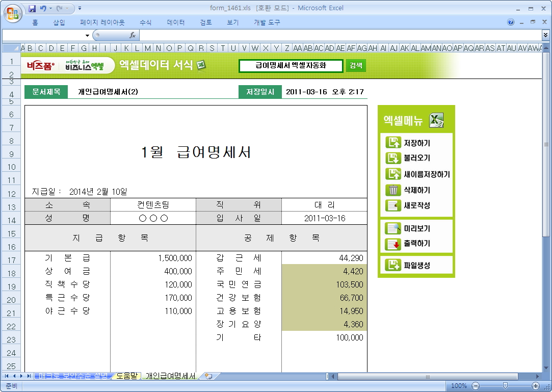
Task: Click the Office button logo
Action: tap(13, 14)
